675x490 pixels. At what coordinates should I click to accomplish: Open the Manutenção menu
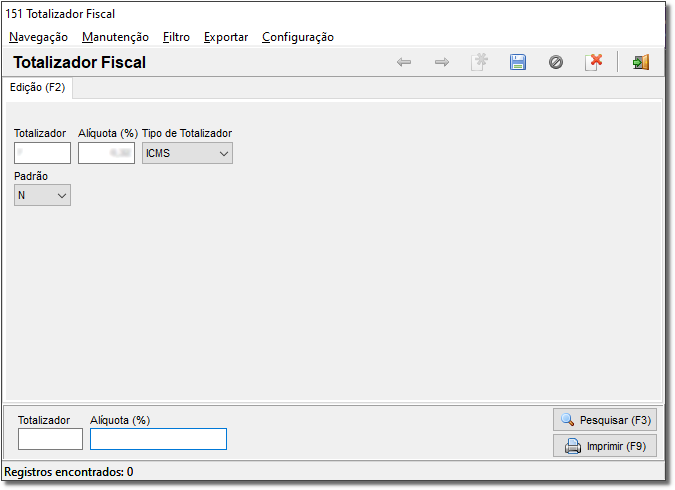(x=115, y=37)
